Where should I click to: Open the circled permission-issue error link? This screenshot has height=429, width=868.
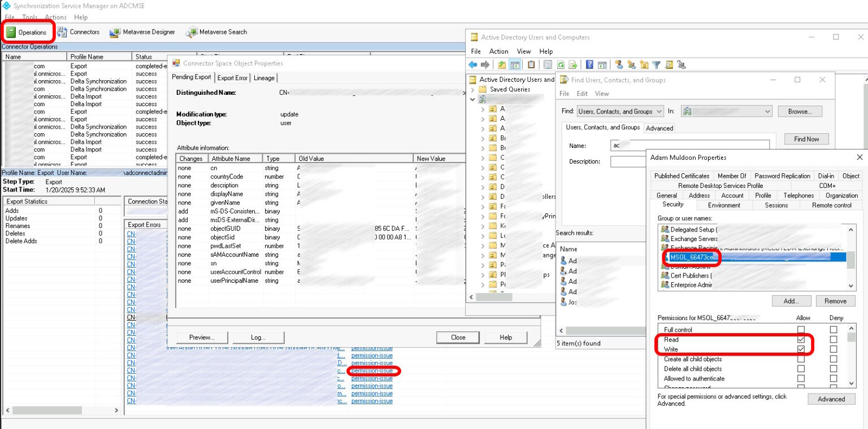tap(372, 371)
